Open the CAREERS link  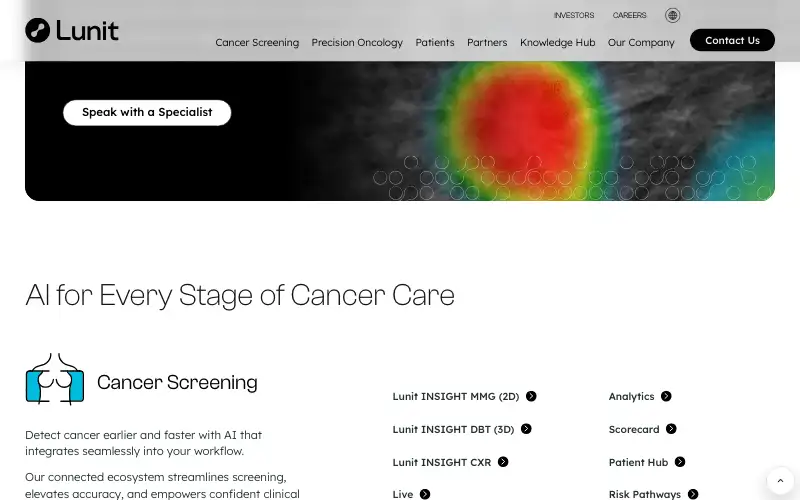click(630, 15)
